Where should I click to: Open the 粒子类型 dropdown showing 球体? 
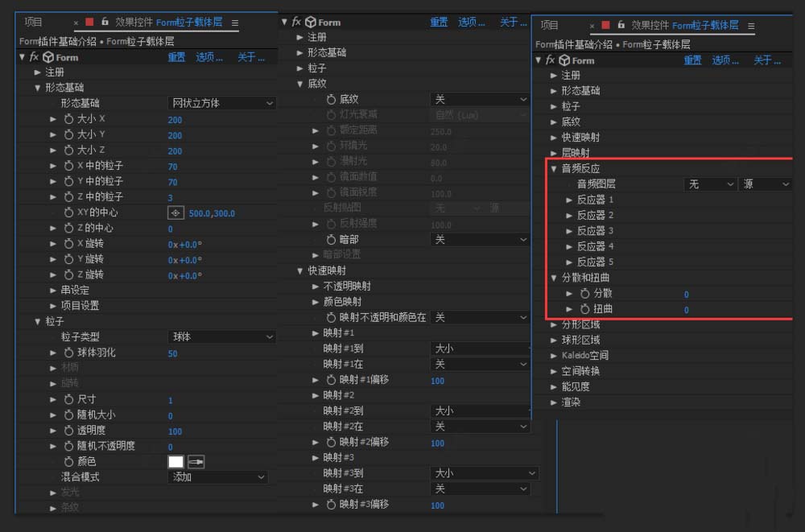[x=221, y=337]
